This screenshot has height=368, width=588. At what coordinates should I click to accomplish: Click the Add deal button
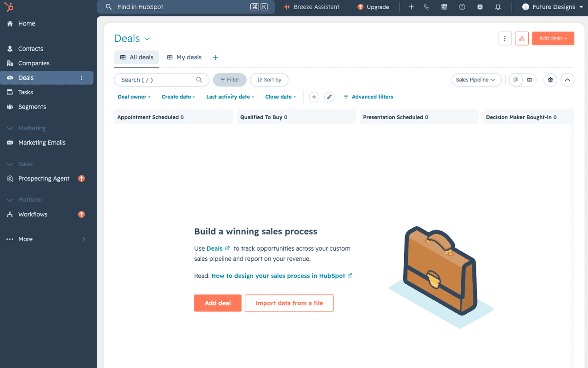click(x=218, y=303)
